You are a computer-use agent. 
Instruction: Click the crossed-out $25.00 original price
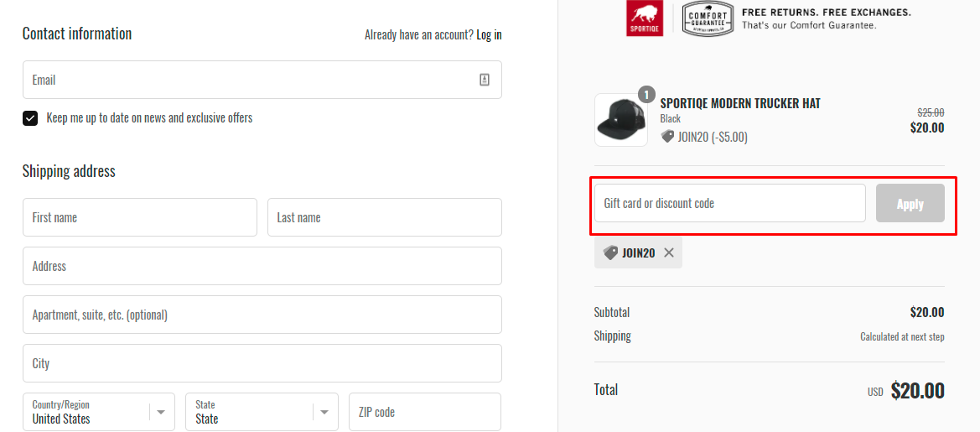(x=931, y=112)
